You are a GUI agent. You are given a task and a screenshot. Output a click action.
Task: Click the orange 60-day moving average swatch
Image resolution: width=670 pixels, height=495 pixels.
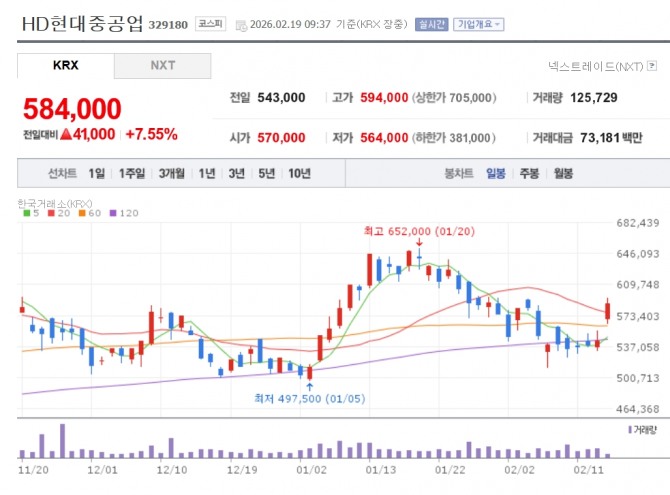coord(82,213)
